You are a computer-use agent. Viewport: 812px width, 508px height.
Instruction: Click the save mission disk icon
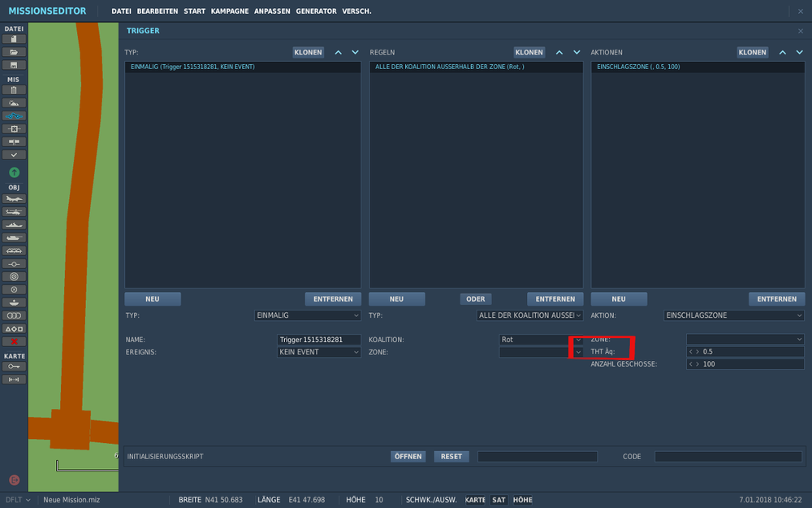(x=14, y=65)
